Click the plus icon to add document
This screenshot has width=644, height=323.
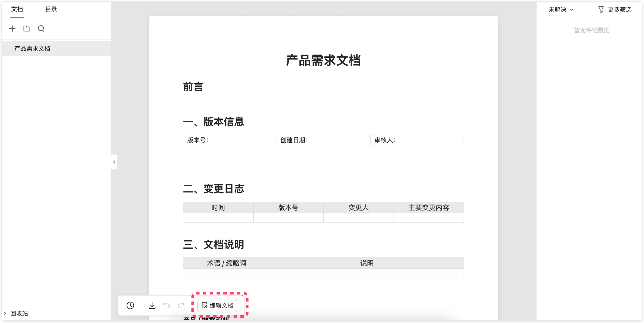(12, 29)
